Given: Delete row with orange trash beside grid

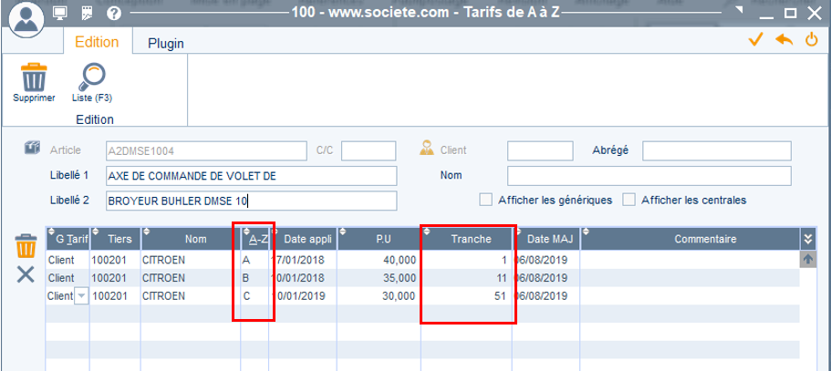Looking at the screenshot, I should [26, 246].
